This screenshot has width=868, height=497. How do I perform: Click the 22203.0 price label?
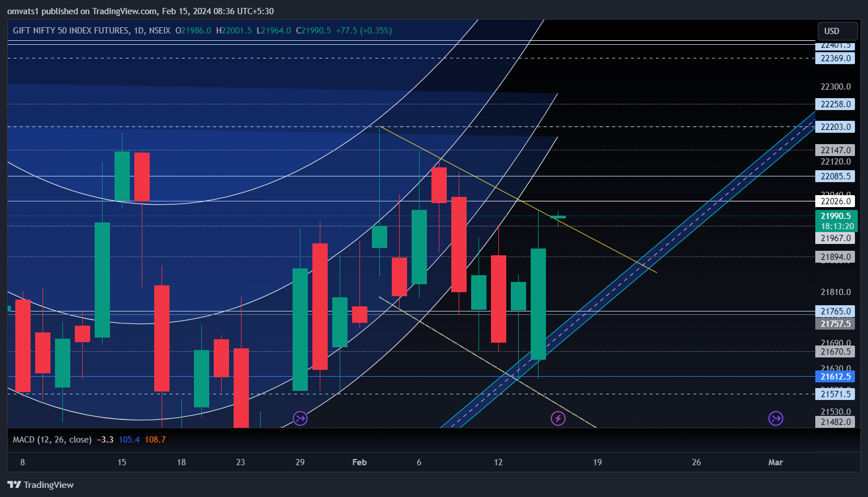pyautogui.click(x=835, y=127)
